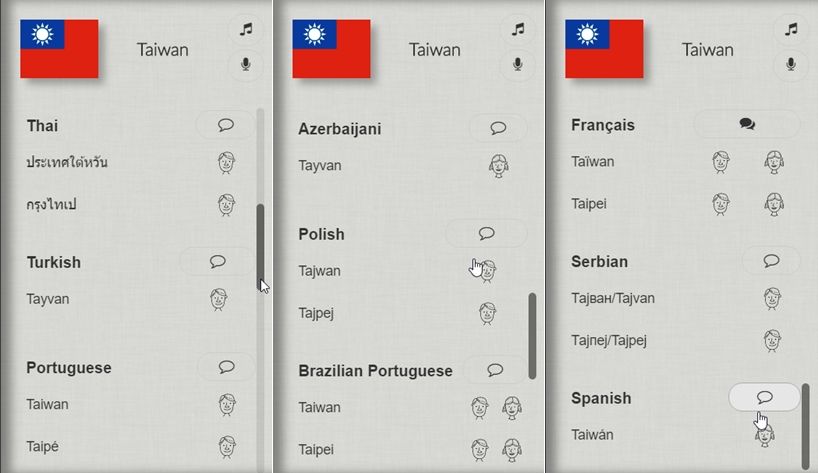Viewport: 818px width, 473px height.
Task: Play male voice for Polish Tajpej
Action: [x=487, y=313]
